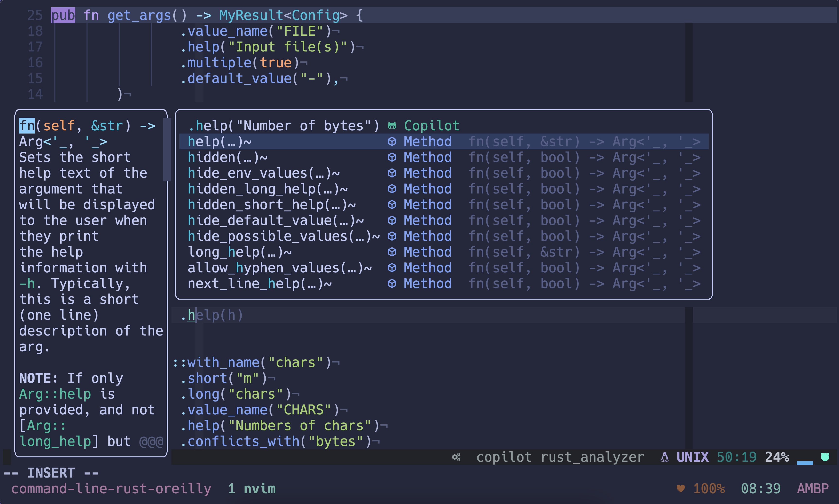
Task: Click the command-line-rust-oreilly session name
Action: pos(111,489)
